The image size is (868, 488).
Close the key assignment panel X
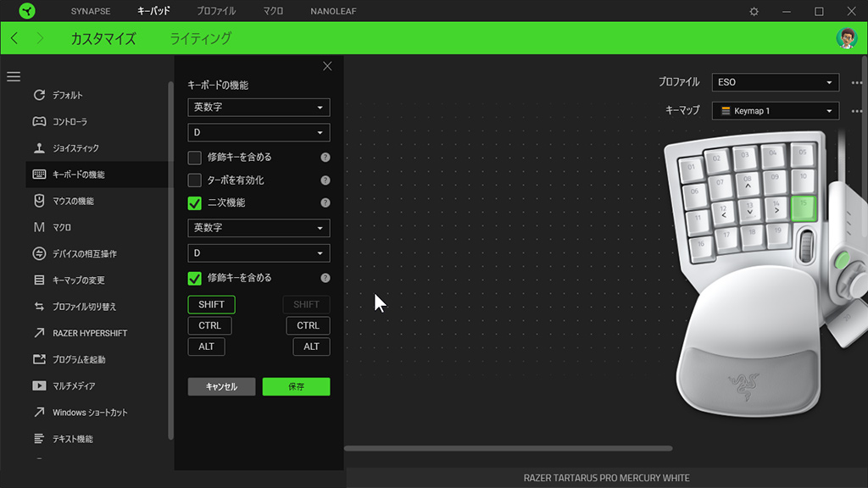click(327, 66)
